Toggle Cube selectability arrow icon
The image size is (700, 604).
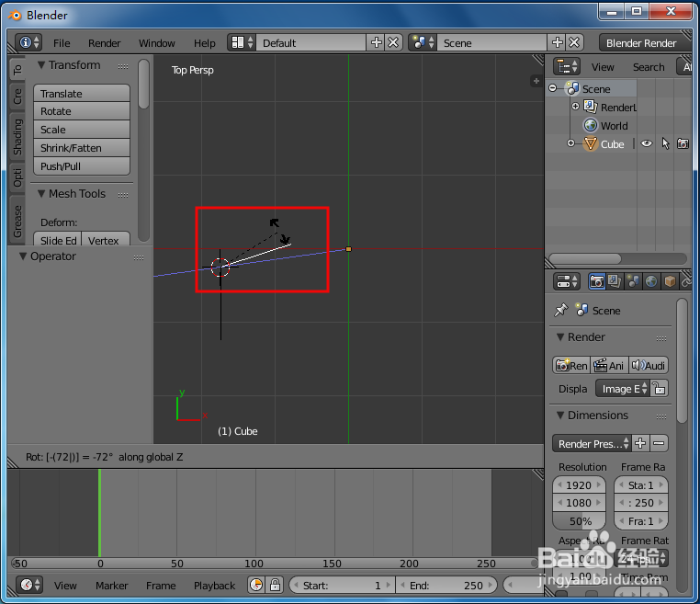[x=665, y=143]
